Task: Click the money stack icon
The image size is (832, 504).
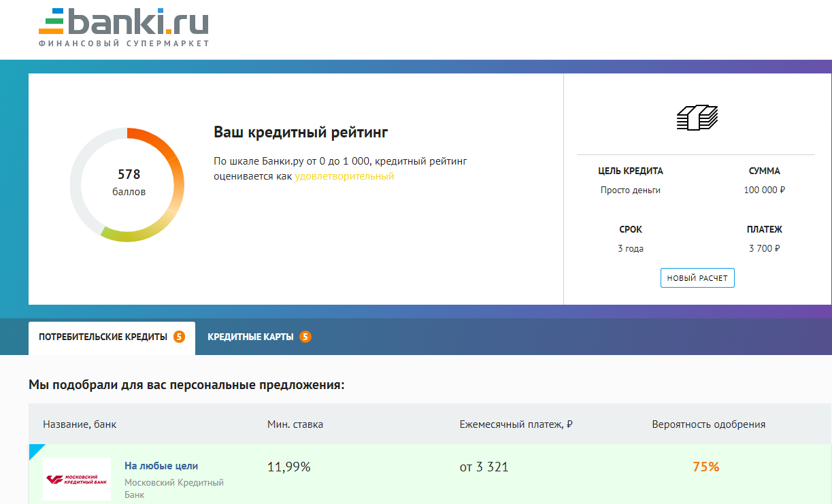Action: (x=697, y=118)
